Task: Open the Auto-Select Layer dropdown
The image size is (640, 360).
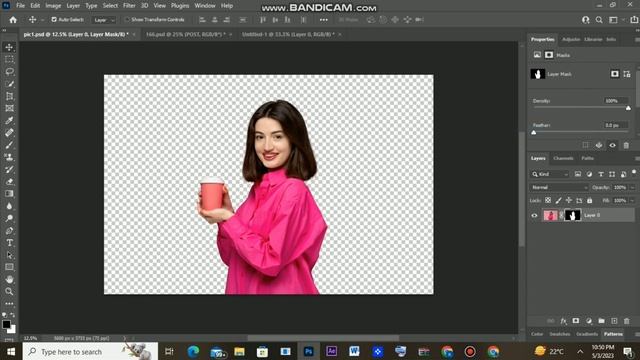Action: pyautogui.click(x=104, y=20)
